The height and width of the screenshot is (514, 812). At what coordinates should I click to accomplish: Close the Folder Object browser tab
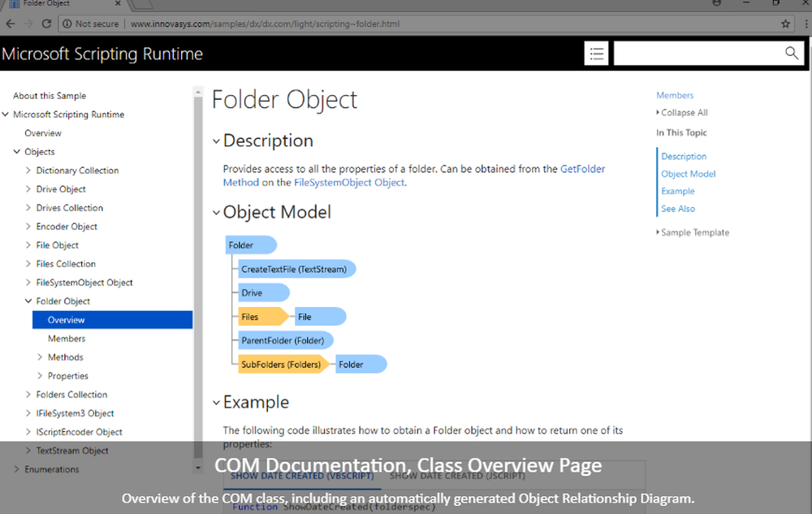(118, 3)
